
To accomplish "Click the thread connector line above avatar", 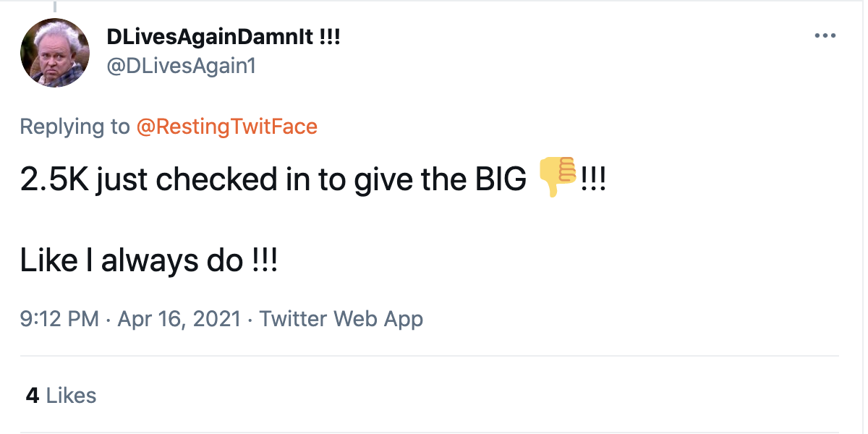I will [55, 6].
